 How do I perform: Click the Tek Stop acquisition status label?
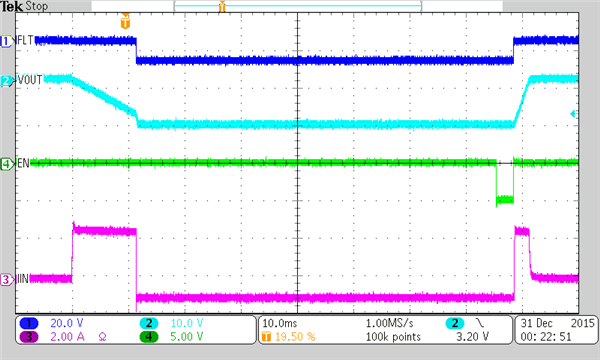point(24,6)
